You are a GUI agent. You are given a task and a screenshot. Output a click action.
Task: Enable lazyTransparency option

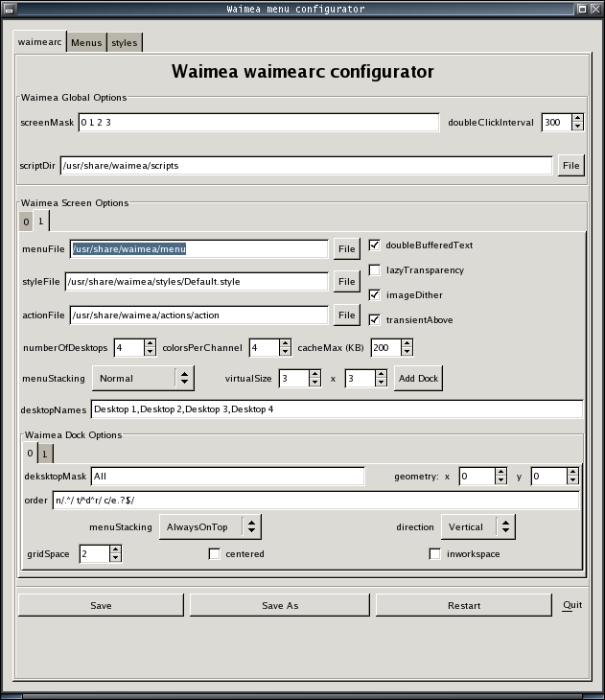(375, 270)
